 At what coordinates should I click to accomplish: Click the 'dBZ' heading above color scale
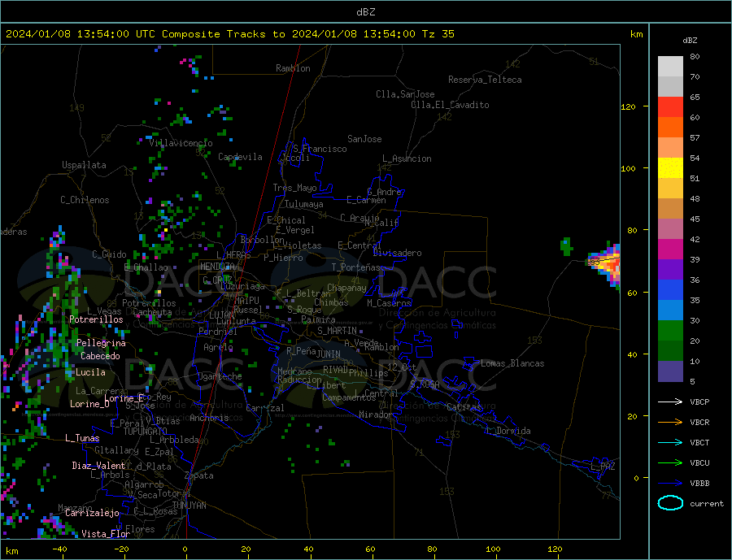pos(690,41)
